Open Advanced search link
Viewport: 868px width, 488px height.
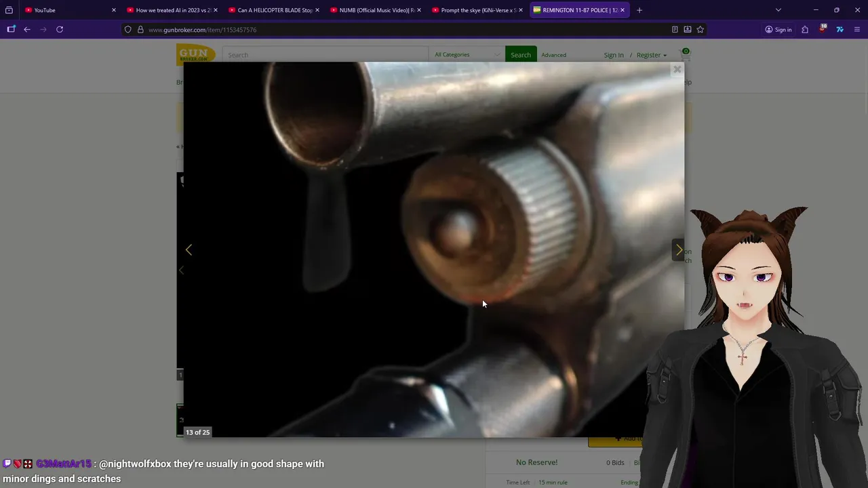pyautogui.click(x=553, y=55)
